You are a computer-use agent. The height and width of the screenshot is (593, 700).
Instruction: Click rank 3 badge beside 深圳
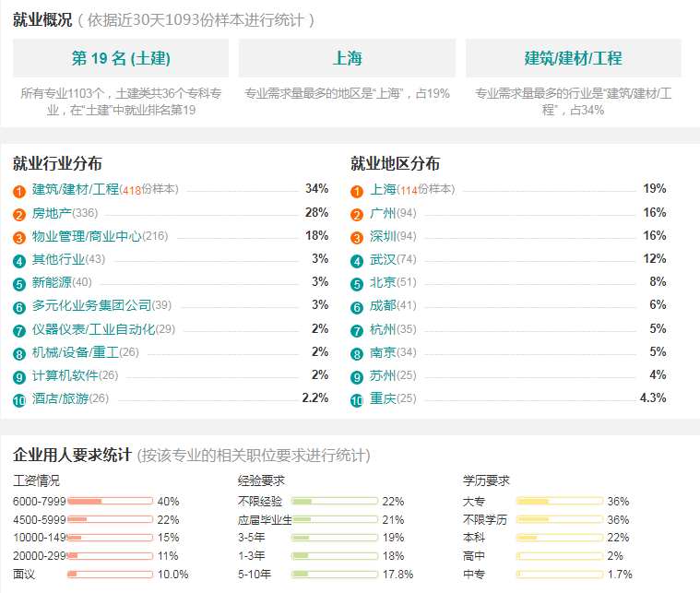coord(357,238)
